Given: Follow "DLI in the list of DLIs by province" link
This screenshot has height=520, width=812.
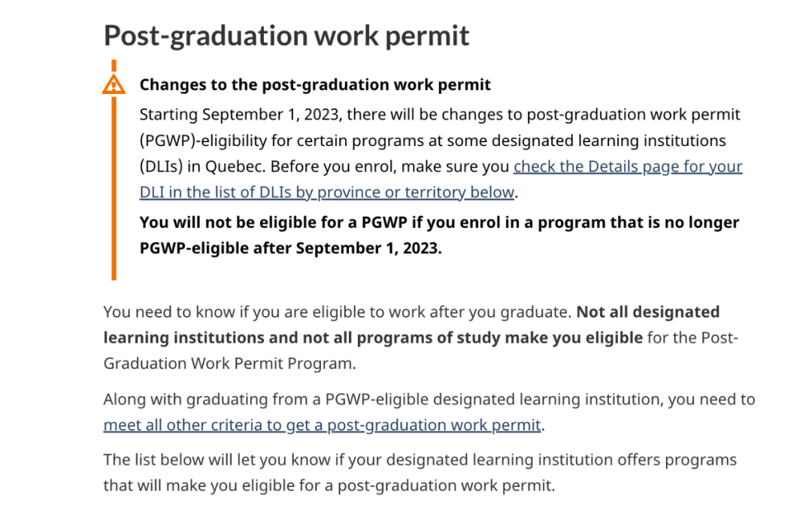Looking at the screenshot, I should pos(327,193).
